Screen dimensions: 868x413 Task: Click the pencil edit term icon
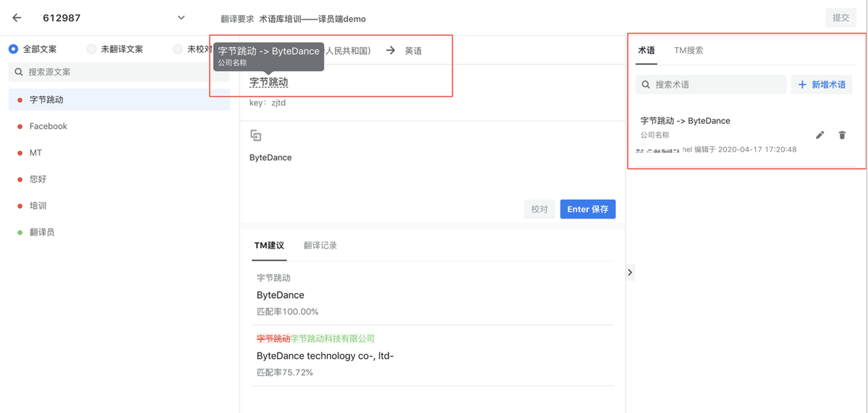click(820, 135)
